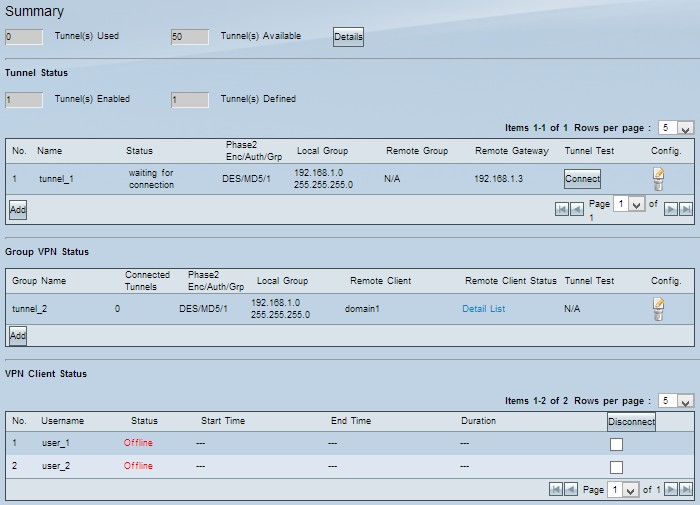Tick the disconnect checkbox for user_2
This screenshot has height=505, width=700.
(616, 467)
